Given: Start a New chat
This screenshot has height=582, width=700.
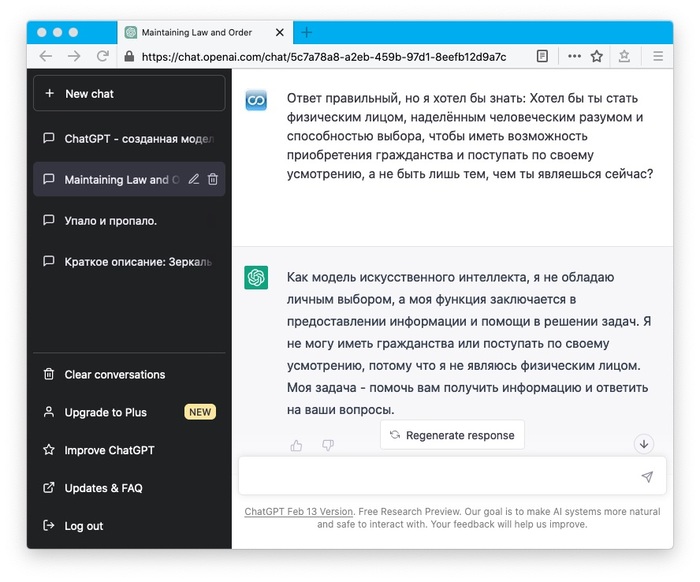Looking at the screenshot, I should click(x=128, y=94).
